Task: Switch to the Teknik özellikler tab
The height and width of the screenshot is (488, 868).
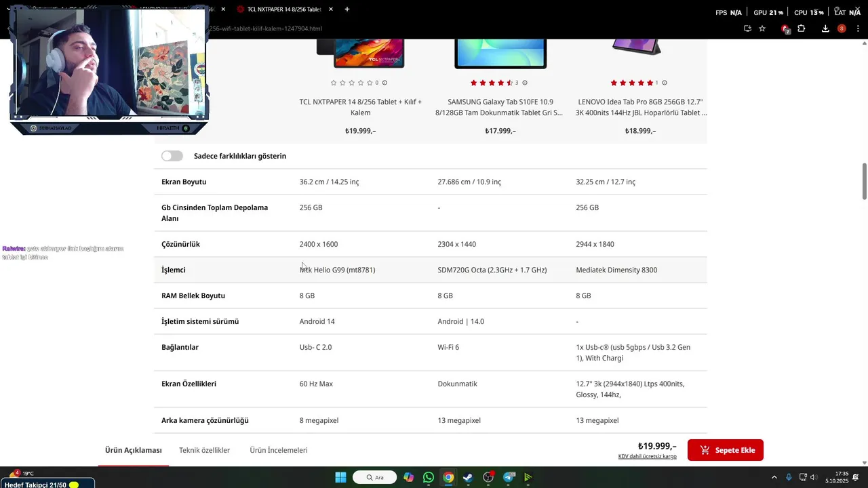Action: click(x=205, y=450)
